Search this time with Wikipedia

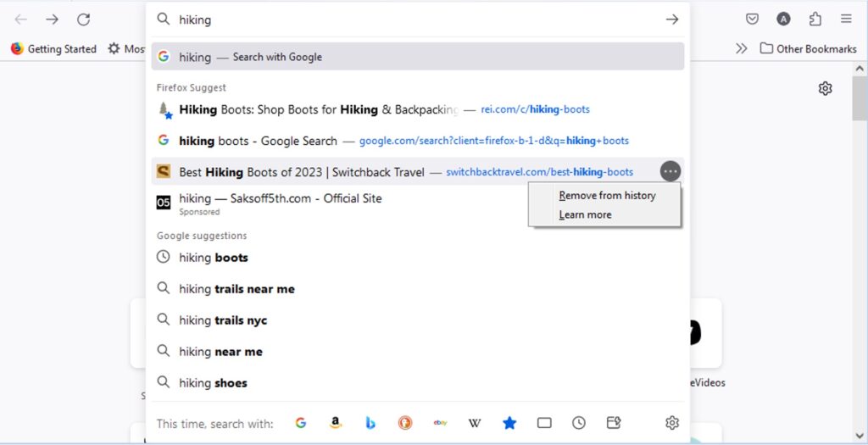(475, 424)
